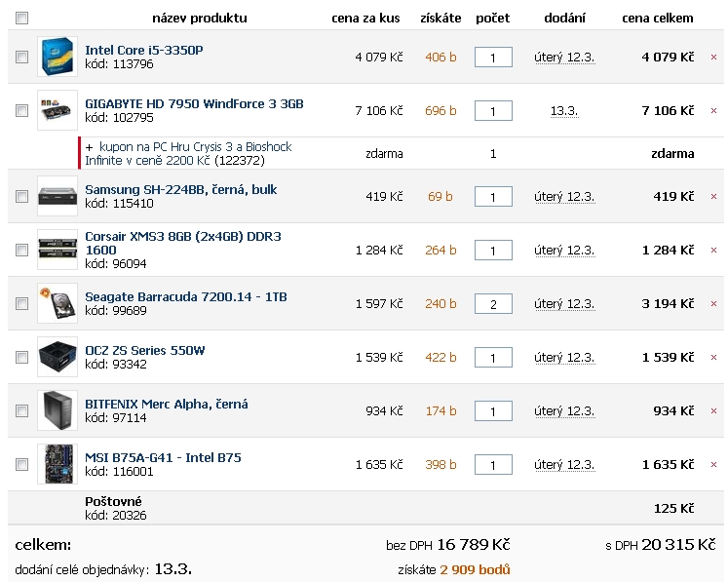This screenshot has width=728, height=582.
Task: Check the Samsung SH-224BB row checkbox
Action: 22,197
